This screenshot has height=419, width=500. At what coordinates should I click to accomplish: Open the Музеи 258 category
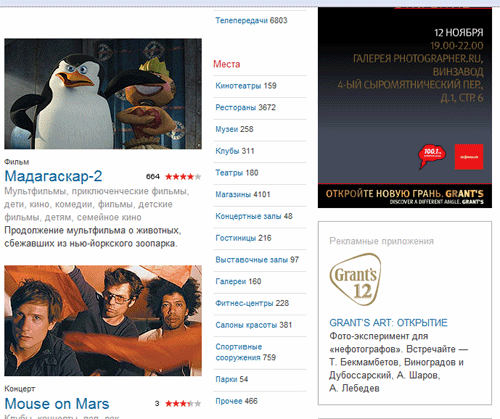tap(234, 129)
